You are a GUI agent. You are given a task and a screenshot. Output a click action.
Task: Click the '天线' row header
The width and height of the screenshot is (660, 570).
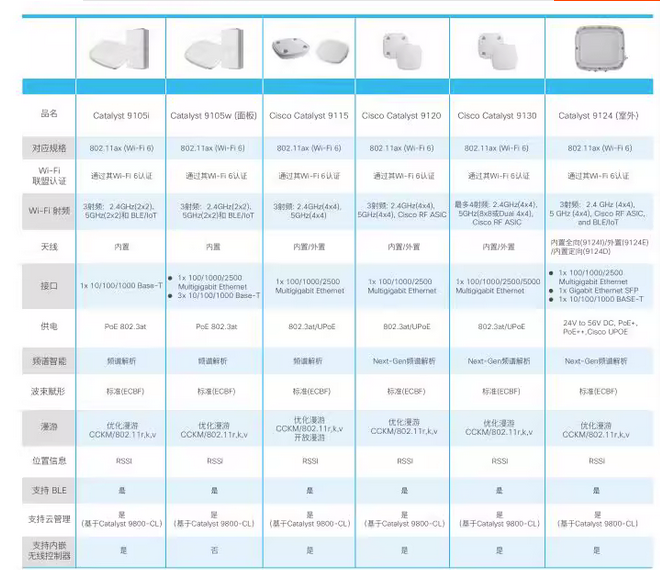coord(49,247)
